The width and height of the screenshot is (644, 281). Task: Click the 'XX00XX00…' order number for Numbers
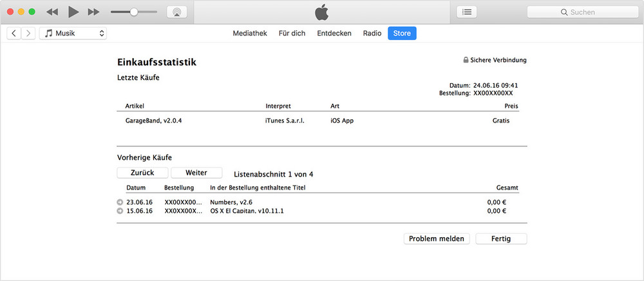point(184,202)
